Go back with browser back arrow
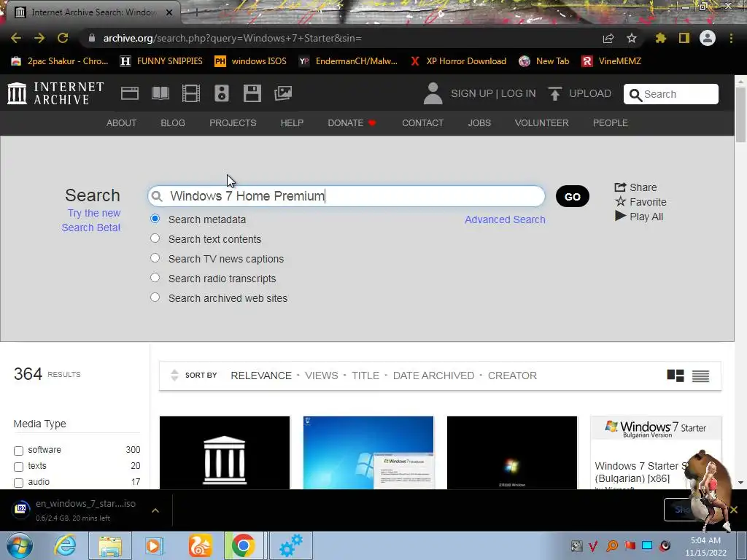Image resolution: width=747 pixels, height=560 pixels. [x=16, y=38]
